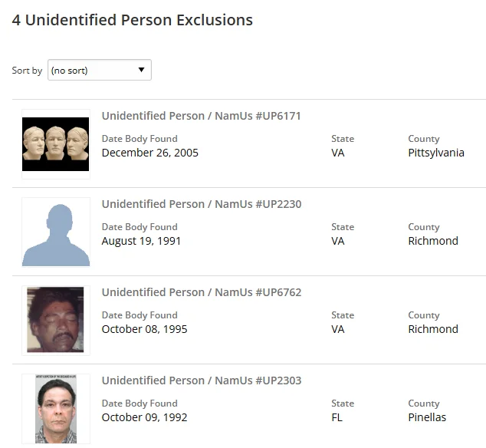Click the date October 09, 1992
Image resolution: width=486 pixels, height=448 pixels.
pos(144,417)
